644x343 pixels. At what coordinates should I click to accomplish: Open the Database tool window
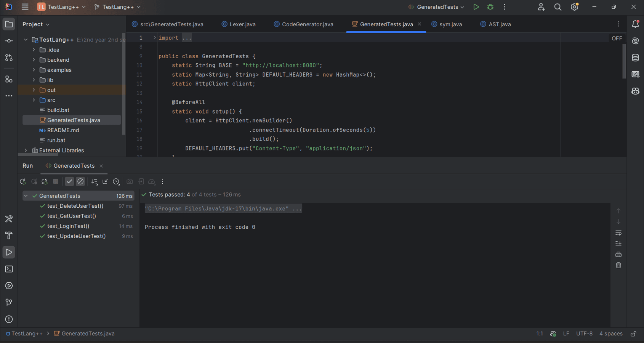coord(635,58)
